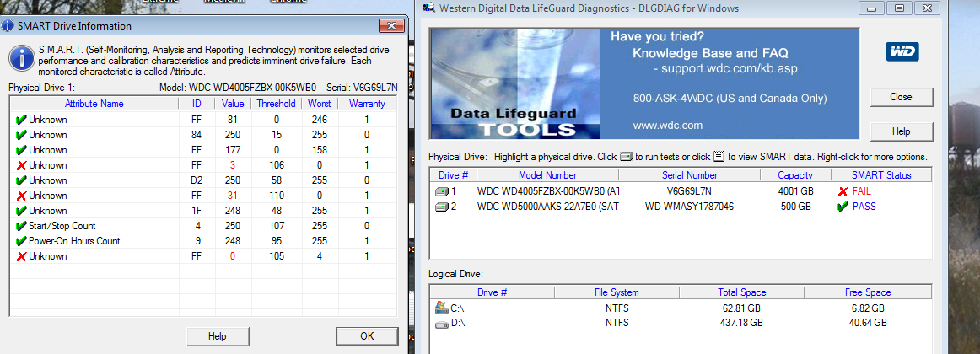This screenshot has width=980, height=354.
Task: Sort SMART table by Value column
Action: [233, 104]
